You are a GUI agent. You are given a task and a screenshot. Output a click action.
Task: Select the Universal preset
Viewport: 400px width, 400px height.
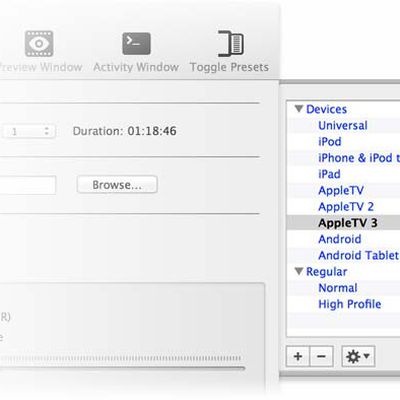point(343,125)
